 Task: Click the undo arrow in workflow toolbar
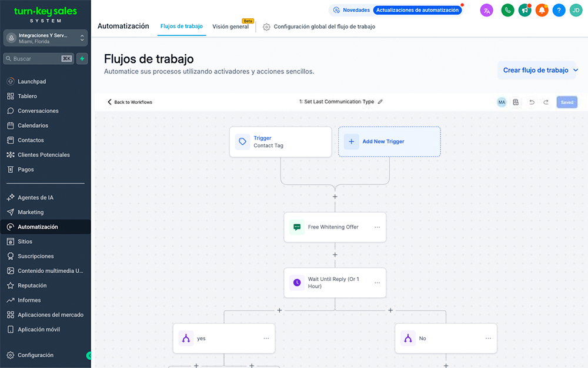[532, 102]
